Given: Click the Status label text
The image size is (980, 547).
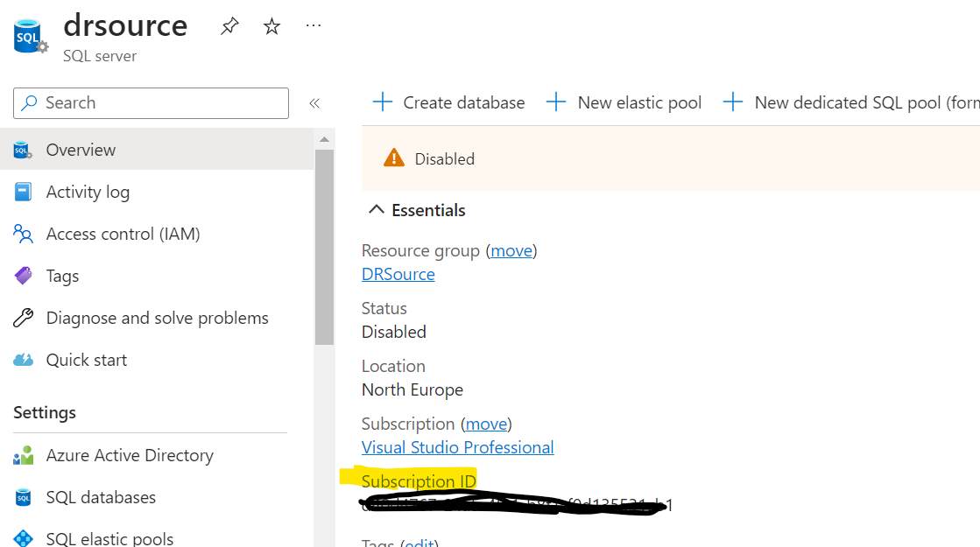Looking at the screenshot, I should [x=384, y=308].
